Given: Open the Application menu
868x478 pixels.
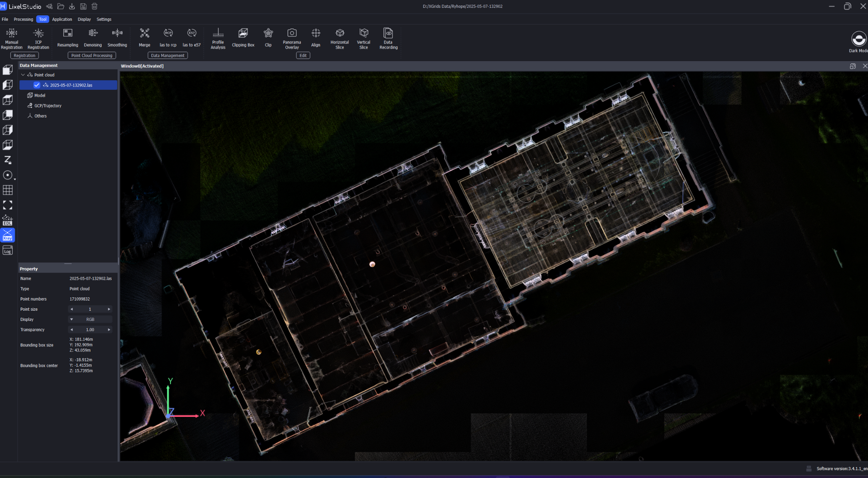Looking at the screenshot, I should pos(62,19).
